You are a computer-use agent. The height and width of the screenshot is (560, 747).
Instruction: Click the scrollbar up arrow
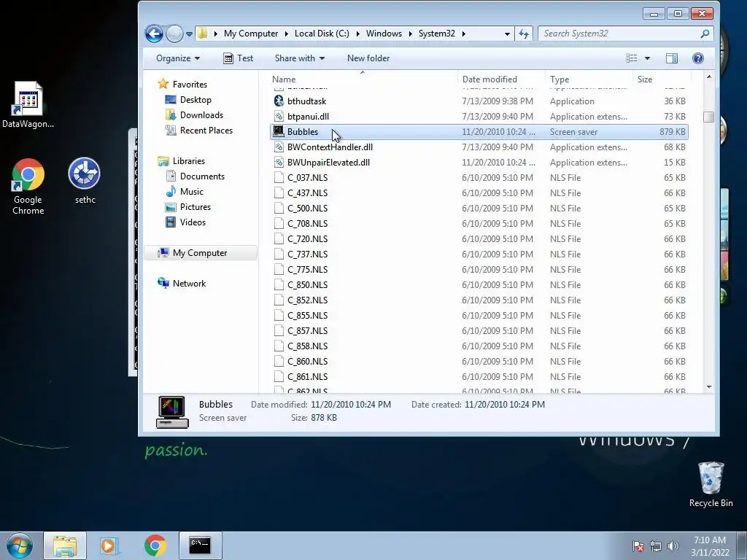709,77
